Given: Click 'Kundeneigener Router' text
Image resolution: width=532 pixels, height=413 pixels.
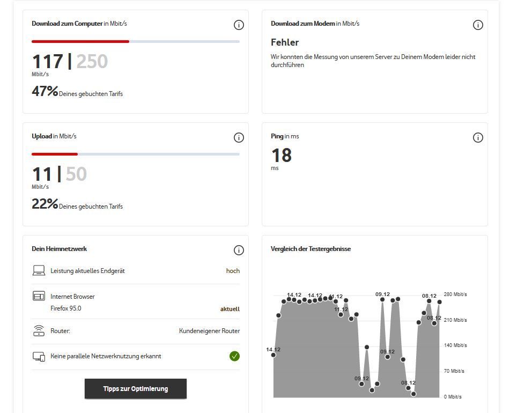Looking at the screenshot, I should (209, 331).
